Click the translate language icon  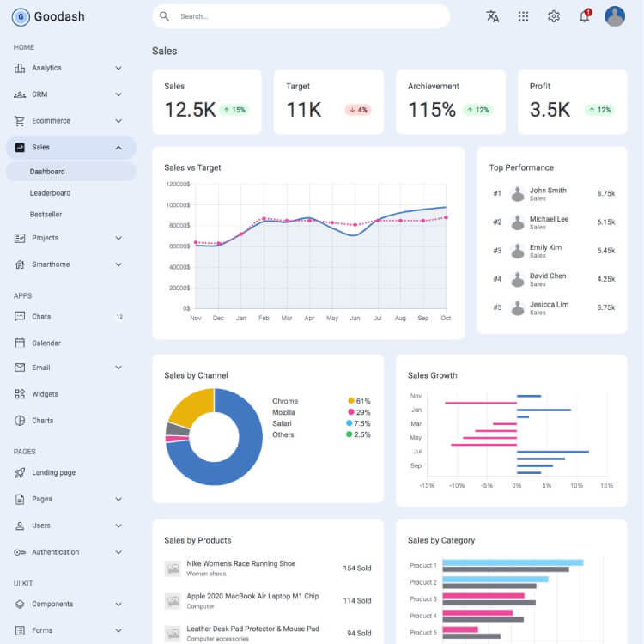pyautogui.click(x=492, y=16)
